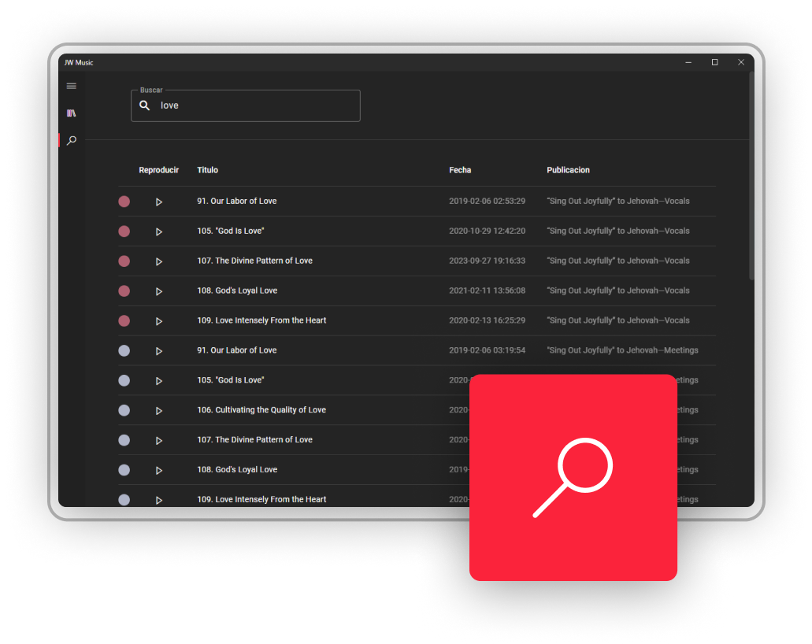Sort by the Fecha column header
This screenshot has width=812, height=644.
click(460, 170)
